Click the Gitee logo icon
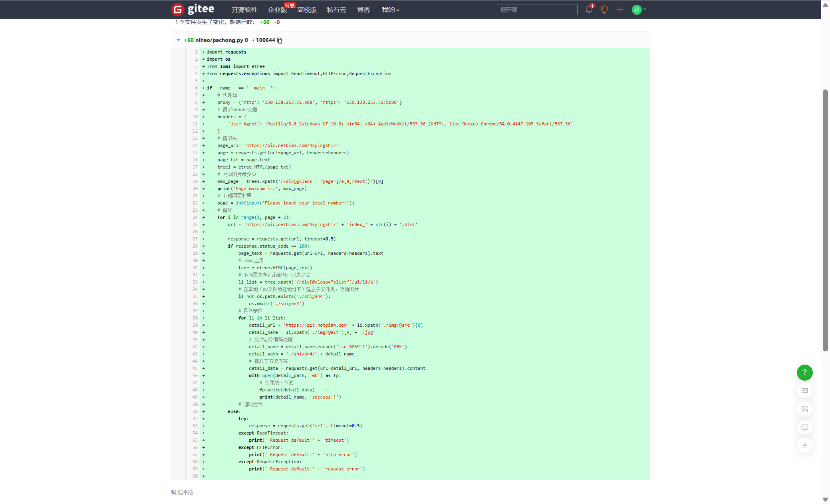Image resolution: width=830 pixels, height=504 pixels. click(x=178, y=9)
